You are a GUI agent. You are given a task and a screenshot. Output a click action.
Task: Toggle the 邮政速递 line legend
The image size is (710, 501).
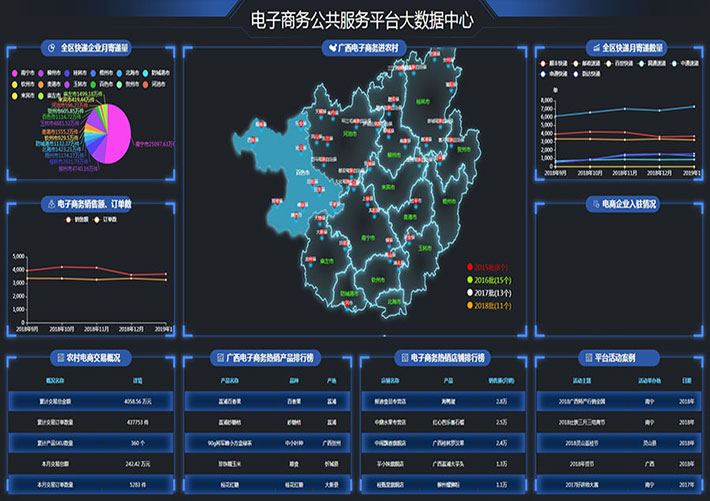(x=586, y=63)
